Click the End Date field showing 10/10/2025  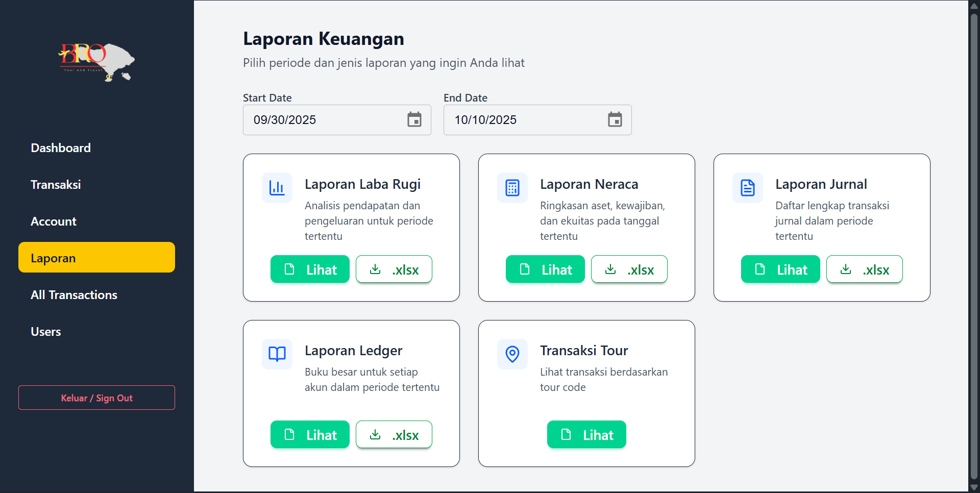537,120
